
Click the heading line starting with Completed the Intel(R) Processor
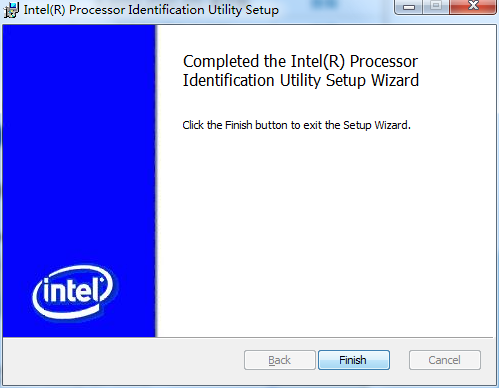(x=300, y=61)
